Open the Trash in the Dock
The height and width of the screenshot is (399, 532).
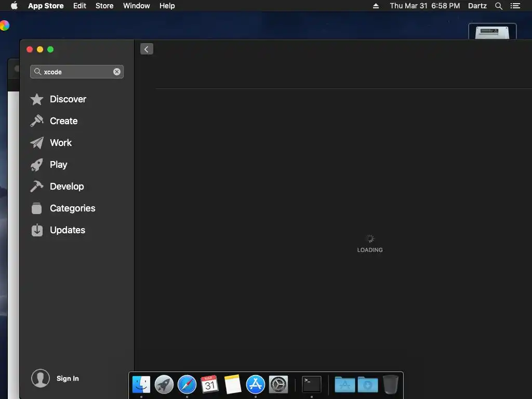click(x=391, y=384)
